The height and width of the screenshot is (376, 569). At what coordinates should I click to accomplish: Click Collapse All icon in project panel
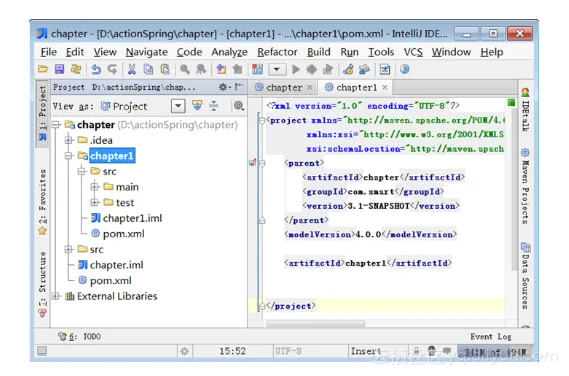214,106
